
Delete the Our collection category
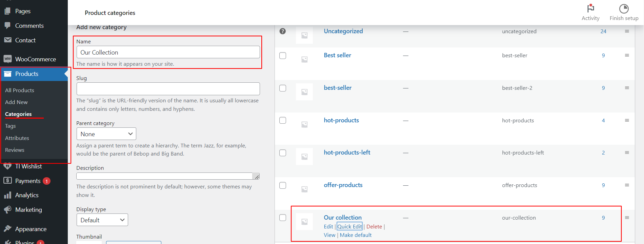pyautogui.click(x=374, y=226)
